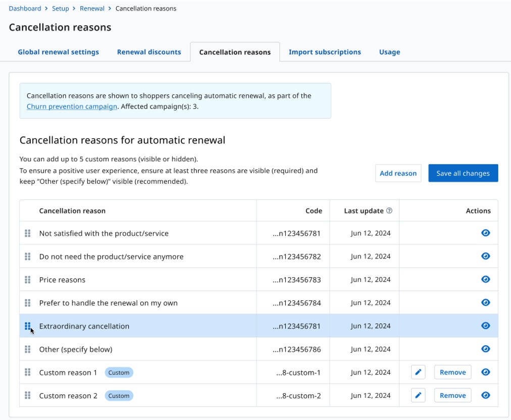Click Jun 12, 2024 date for Custom reason 2

(x=371, y=396)
